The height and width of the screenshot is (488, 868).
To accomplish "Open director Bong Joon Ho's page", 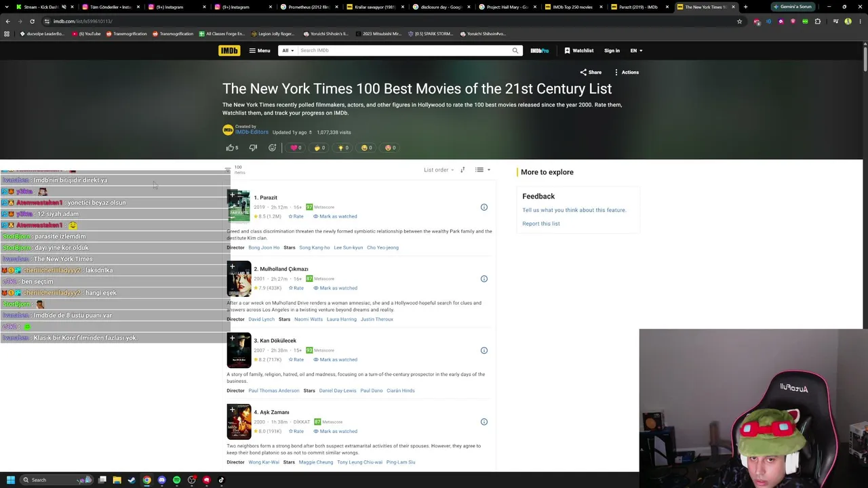I will pyautogui.click(x=264, y=247).
